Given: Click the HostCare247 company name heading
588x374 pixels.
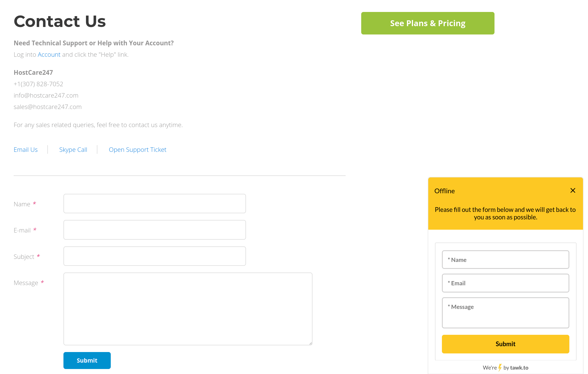Looking at the screenshot, I should [33, 72].
